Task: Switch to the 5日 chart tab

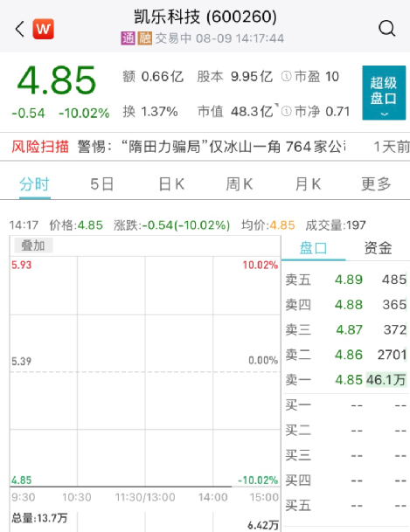Action: [x=101, y=184]
